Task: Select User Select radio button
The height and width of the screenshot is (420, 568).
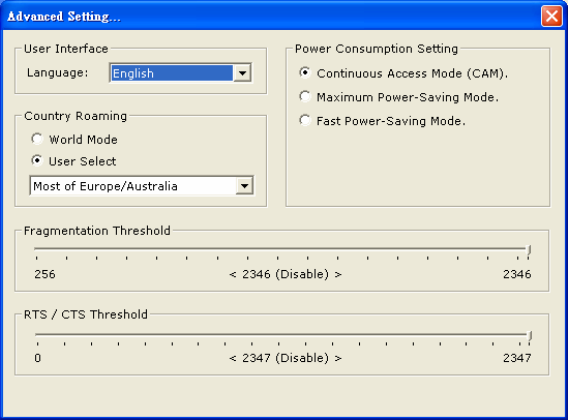Action: 37,161
